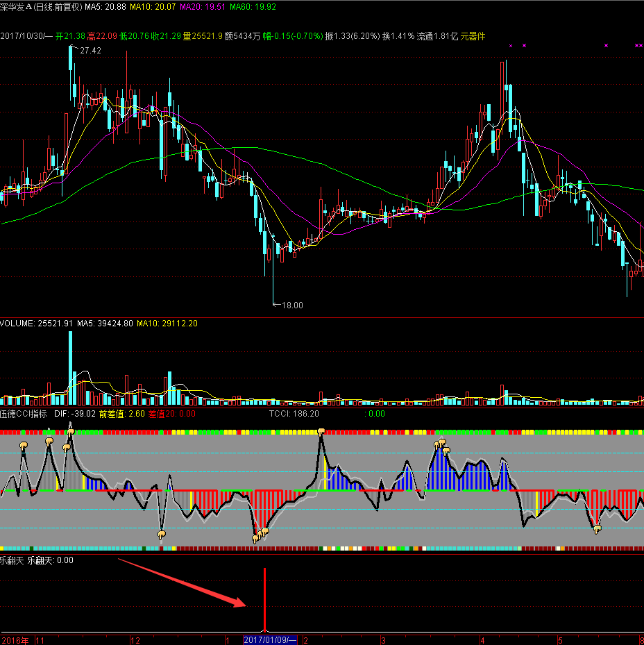Open the 元器件 sector link
This screenshot has height=645, width=644.
473,36
